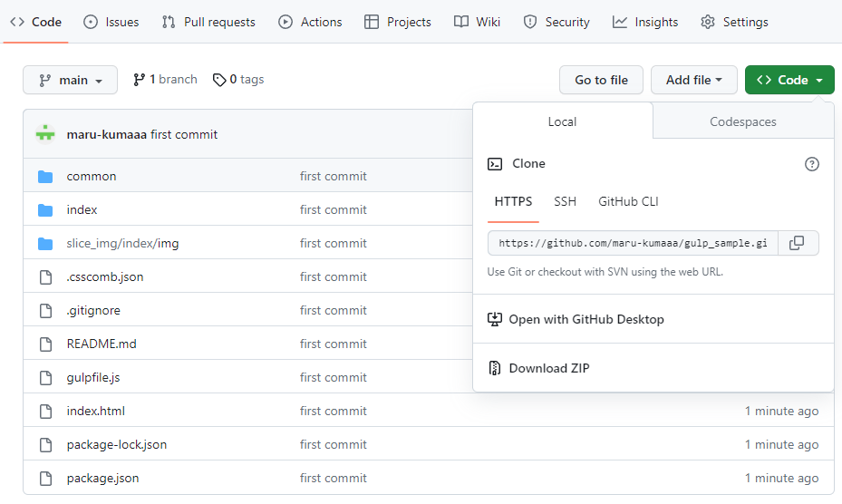The width and height of the screenshot is (842, 504).
Task: Click Download ZIP
Action: pyautogui.click(x=549, y=368)
